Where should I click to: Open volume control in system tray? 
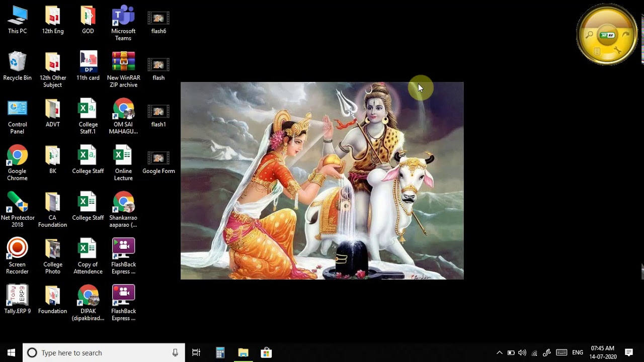(x=522, y=353)
